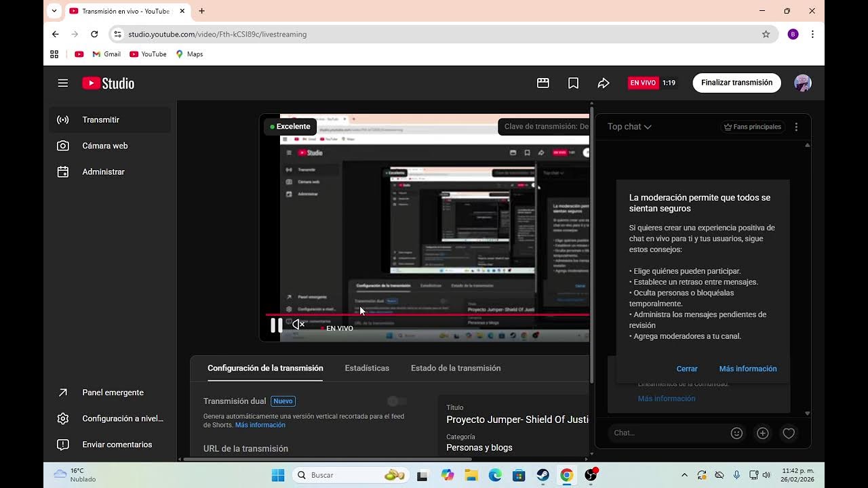
Task: Click the site info icon in address bar
Action: click(117, 34)
